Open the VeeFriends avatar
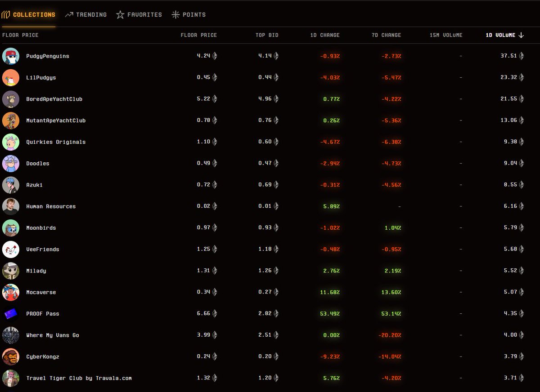The width and height of the screenshot is (540, 392). [11, 249]
